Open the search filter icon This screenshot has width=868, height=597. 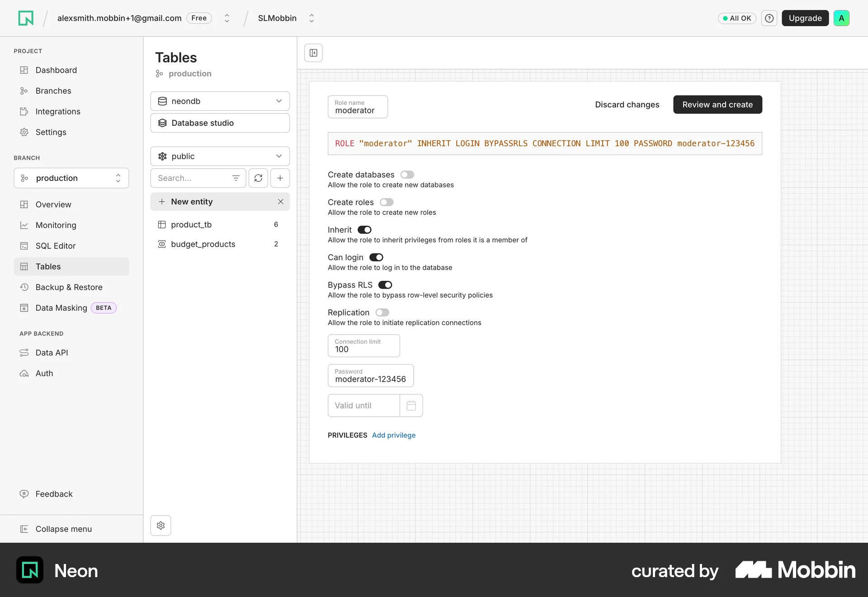tap(236, 178)
